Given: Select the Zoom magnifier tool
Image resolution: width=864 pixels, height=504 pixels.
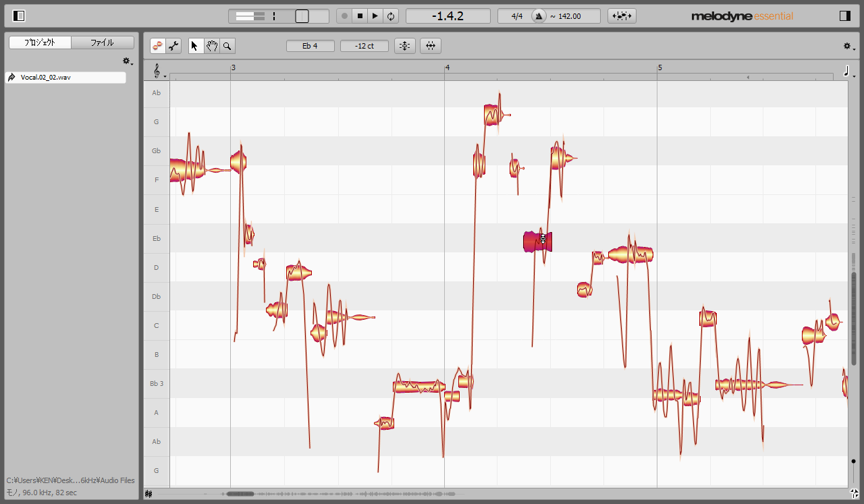Looking at the screenshot, I should (x=227, y=46).
